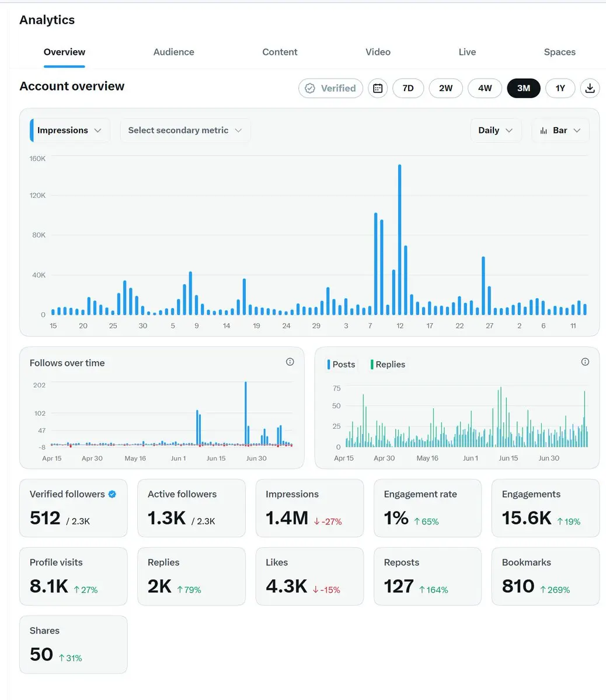Open the Daily granularity dropdown
606x700 pixels.
[x=496, y=131]
